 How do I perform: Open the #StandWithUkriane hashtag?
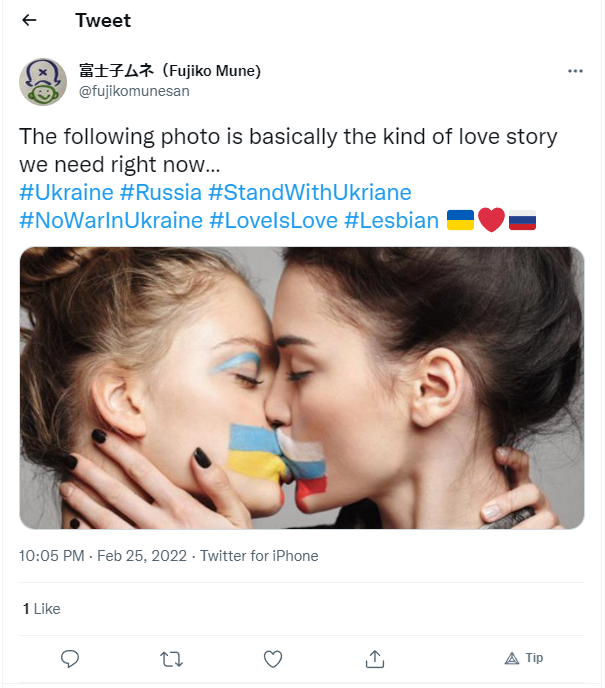310,192
